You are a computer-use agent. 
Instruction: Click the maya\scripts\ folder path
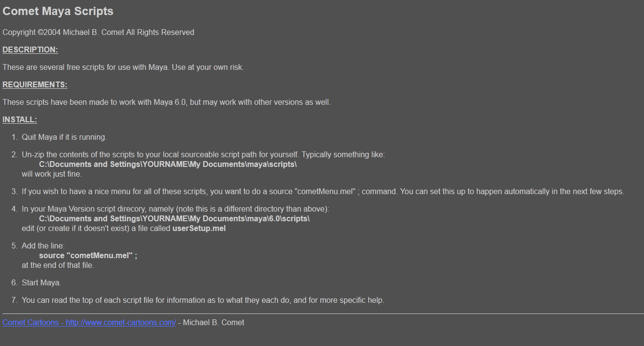point(168,165)
